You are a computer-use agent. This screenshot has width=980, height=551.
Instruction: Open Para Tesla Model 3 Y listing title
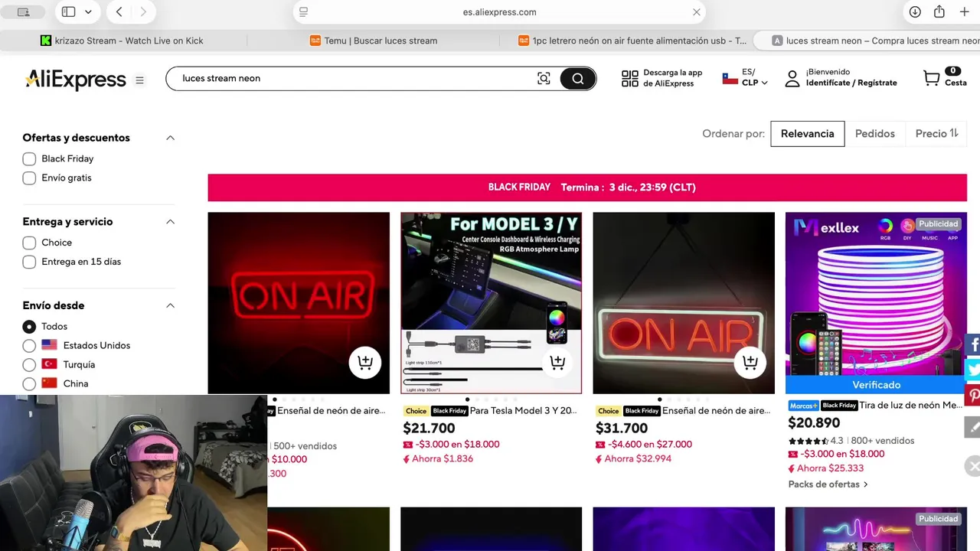click(x=523, y=411)
